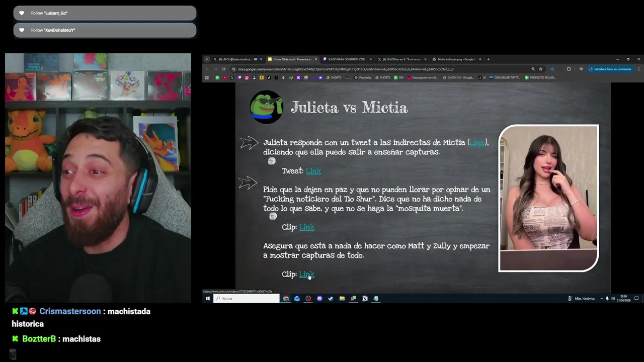
Task: Click the microphone icon in system tray
Action: [x=607, y=299]
